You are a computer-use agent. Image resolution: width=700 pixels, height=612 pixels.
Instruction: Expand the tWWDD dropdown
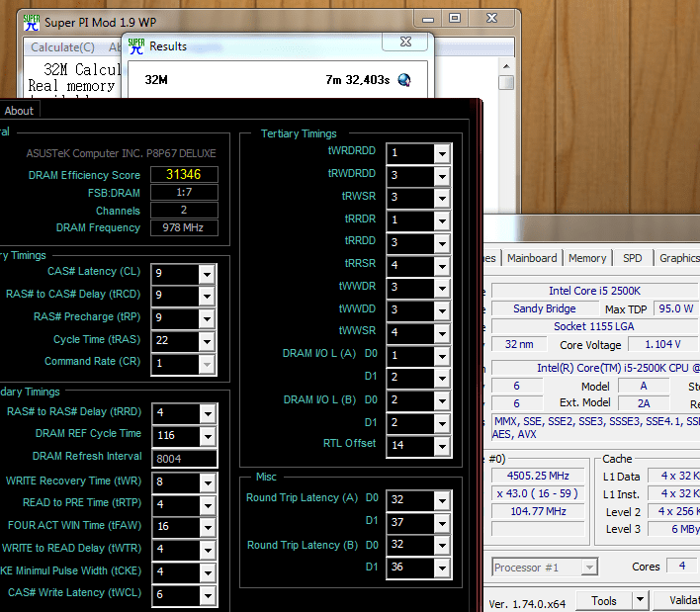pos(442,311)
